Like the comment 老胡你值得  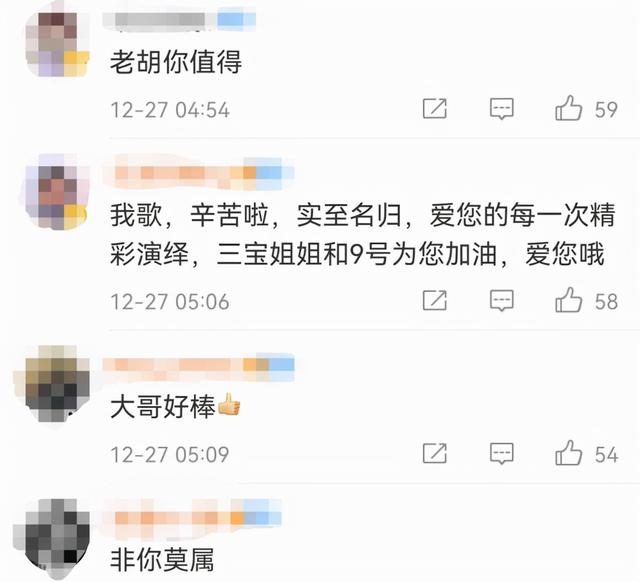tap(568, 108)
